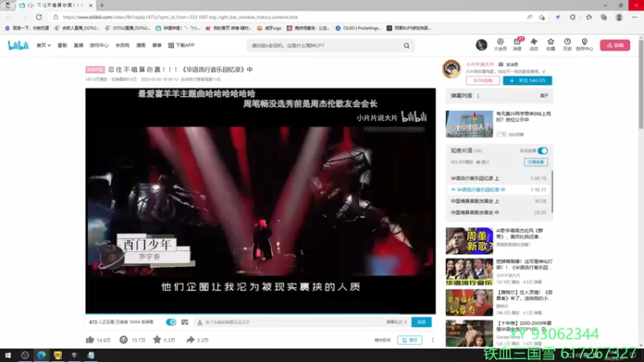Open the danmaku settings icon

(x=185, y=323)
